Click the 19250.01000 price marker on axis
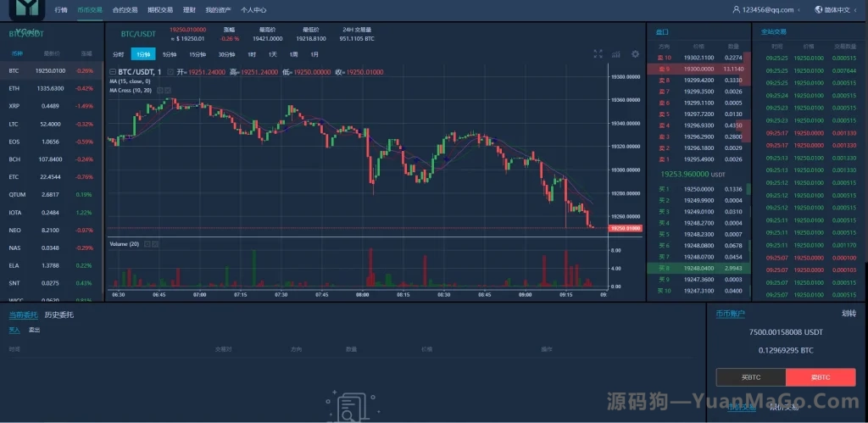The width and height of the screenshot is (868, 423). point(625,228)
